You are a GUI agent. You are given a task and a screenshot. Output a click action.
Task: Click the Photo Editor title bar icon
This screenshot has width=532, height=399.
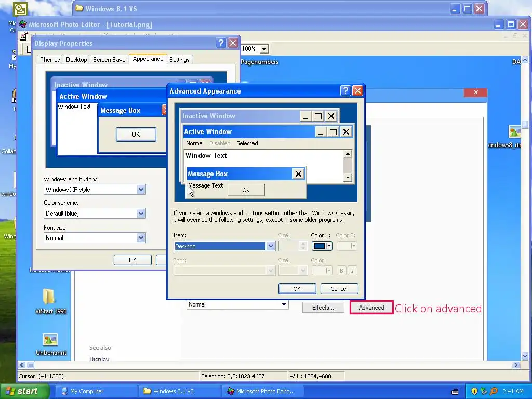pos(23,24)
